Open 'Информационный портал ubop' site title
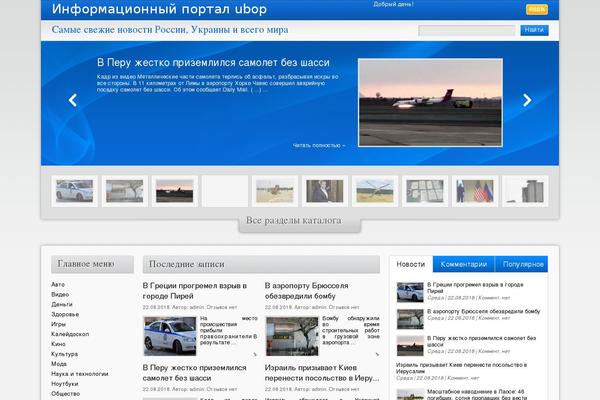 click(x=159, y=9)
